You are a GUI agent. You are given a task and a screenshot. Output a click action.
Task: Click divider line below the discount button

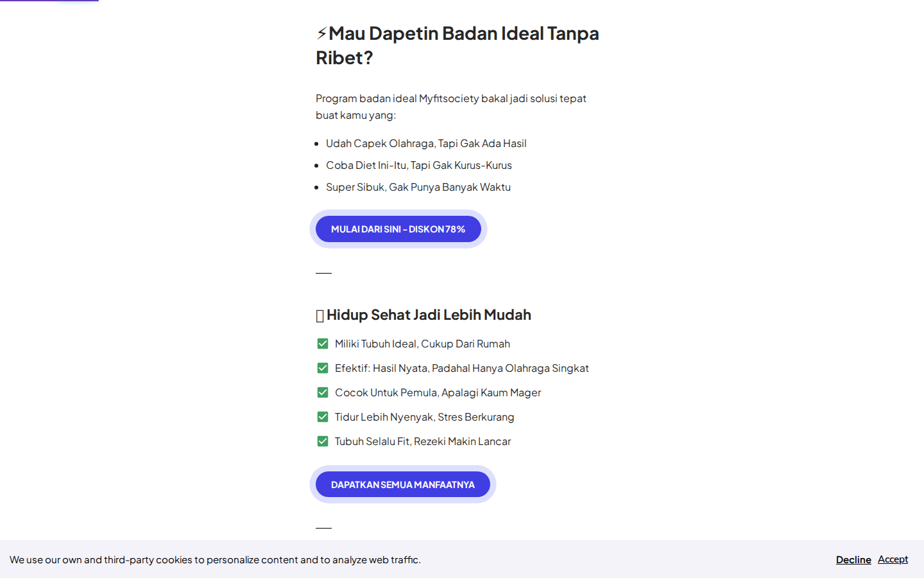pyautogui.click(x=323, y=273)
